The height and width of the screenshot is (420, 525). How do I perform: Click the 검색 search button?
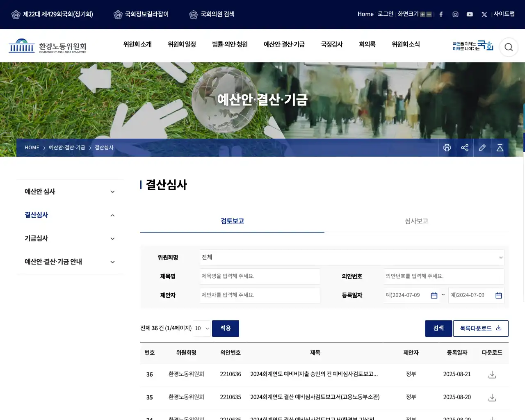438,329
